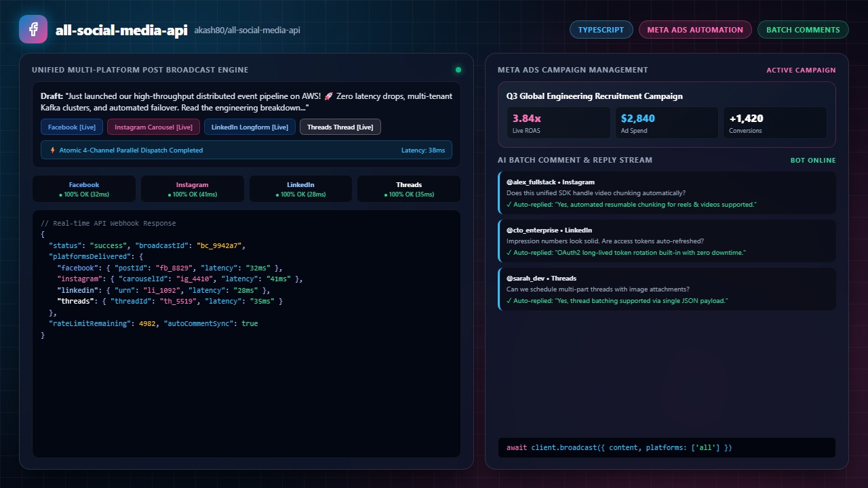
Task: Click the Real-time API Webhook Response comment line
Action: pyautogui.click(x=108, y=223)
